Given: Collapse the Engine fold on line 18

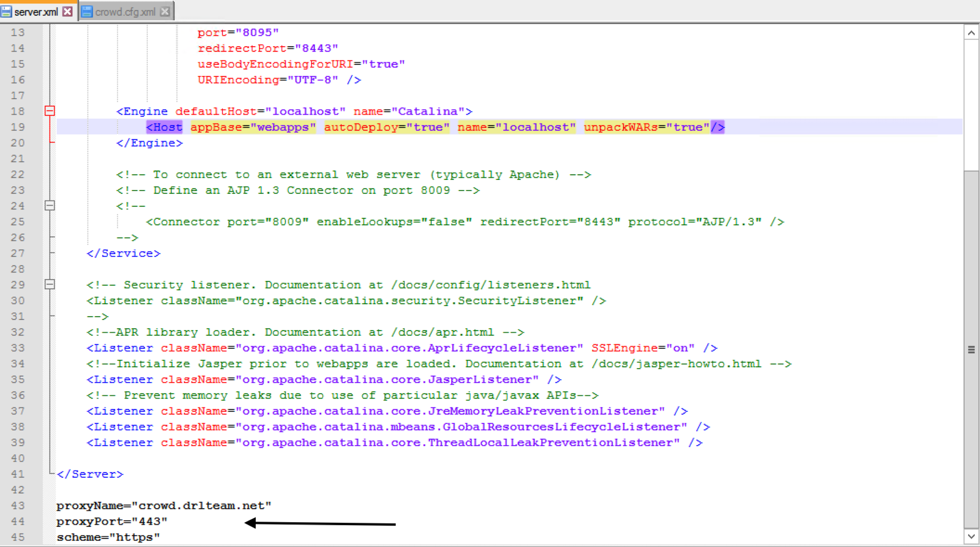Looking at the screenshot, I should (50, 111).
